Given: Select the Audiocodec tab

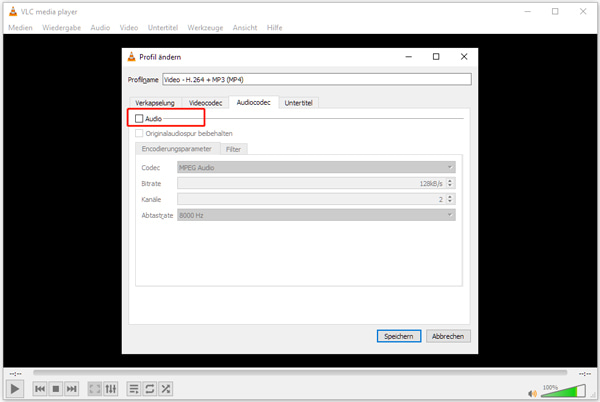Looking at the screenshot, I should (254, 102).
